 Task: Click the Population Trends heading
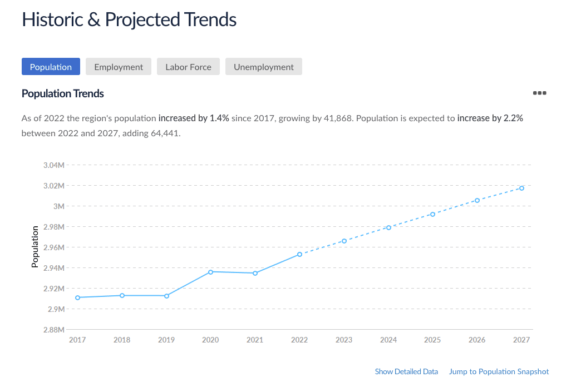(x=62, y=93)
